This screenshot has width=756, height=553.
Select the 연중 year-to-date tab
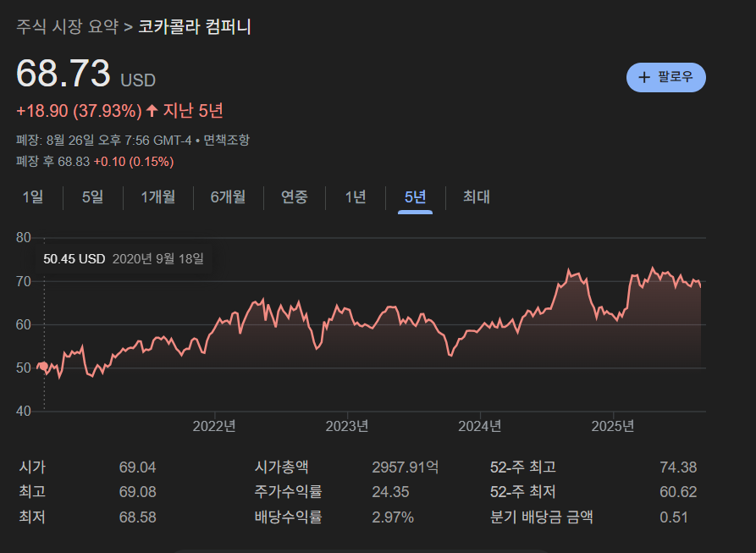tap(294, 197)
